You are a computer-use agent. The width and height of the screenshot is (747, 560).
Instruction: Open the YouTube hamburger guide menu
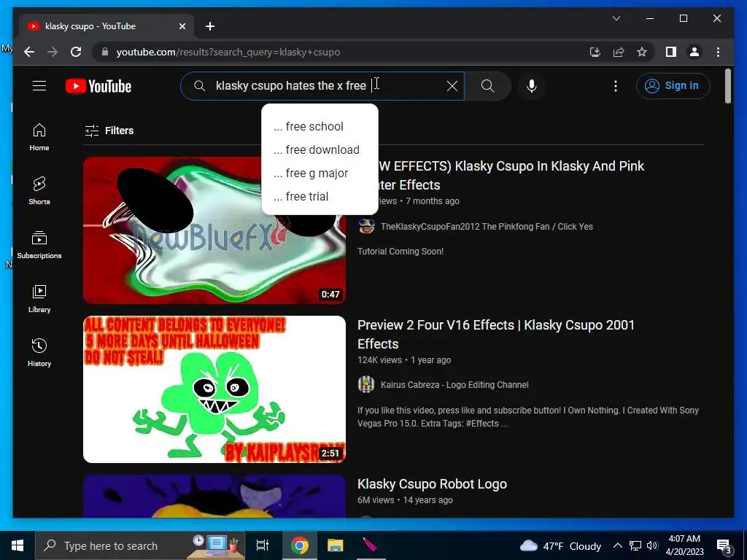(x=39, y=86)
